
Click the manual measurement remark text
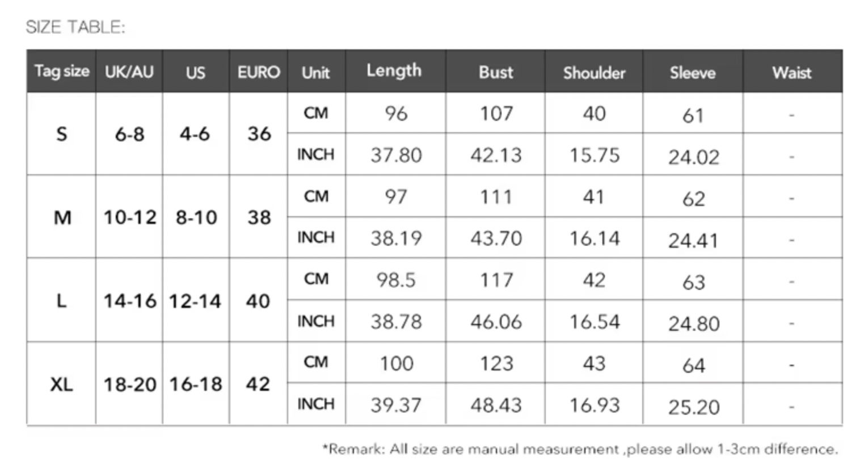(x=580, y=449)
